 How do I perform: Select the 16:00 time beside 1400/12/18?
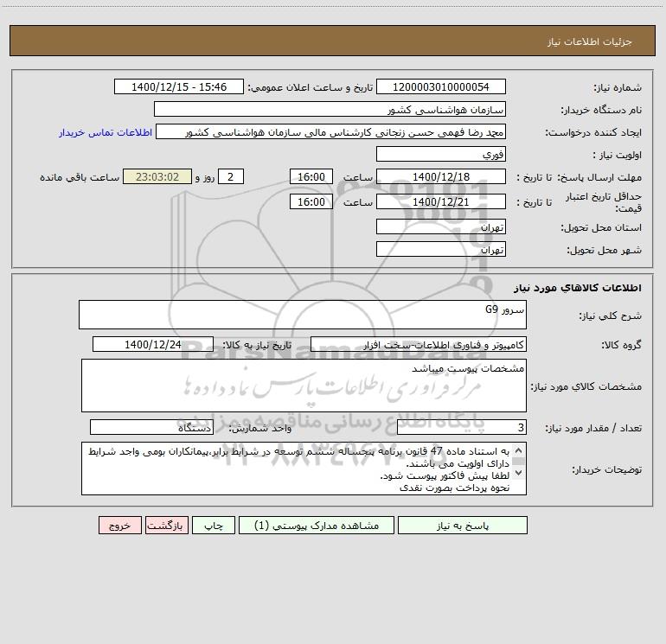click(x=311, y=176)
